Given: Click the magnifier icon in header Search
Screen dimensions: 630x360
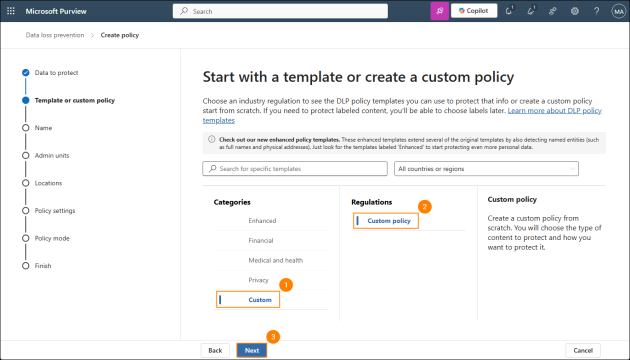Looking at the screenshot, I should click(184, 11).
